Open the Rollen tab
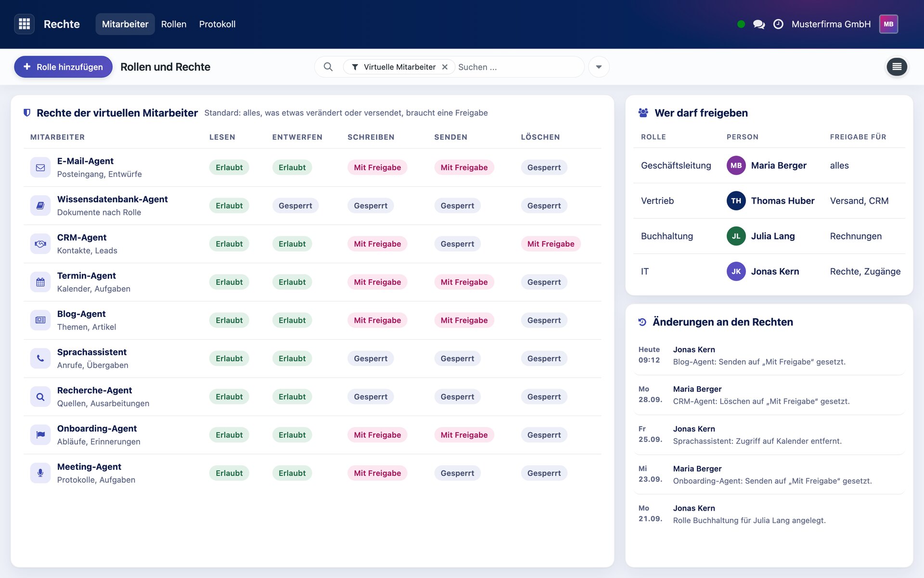 pos(174,24)
